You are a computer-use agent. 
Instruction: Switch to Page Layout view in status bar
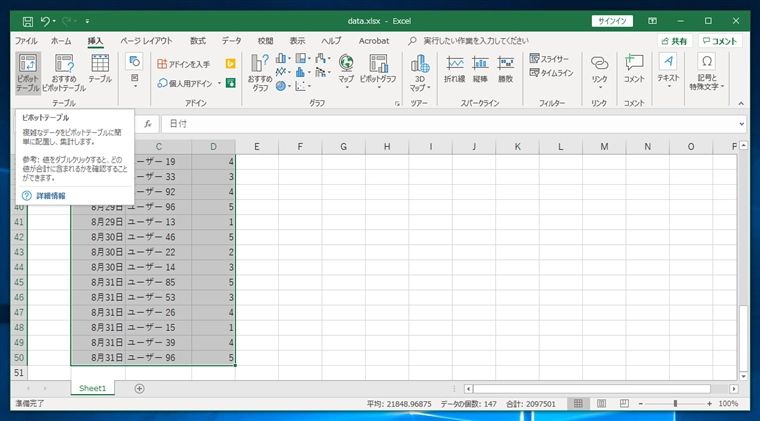point(599,404)
